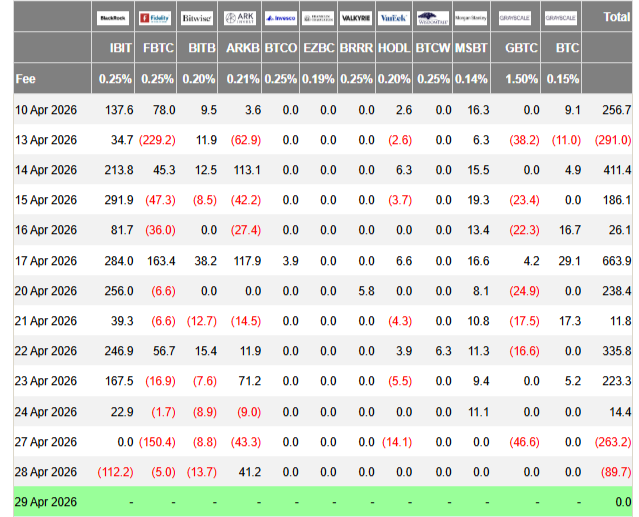Click the Bitwise logo icon
Viewport: 639px width, 517px height.
point(197,18)
